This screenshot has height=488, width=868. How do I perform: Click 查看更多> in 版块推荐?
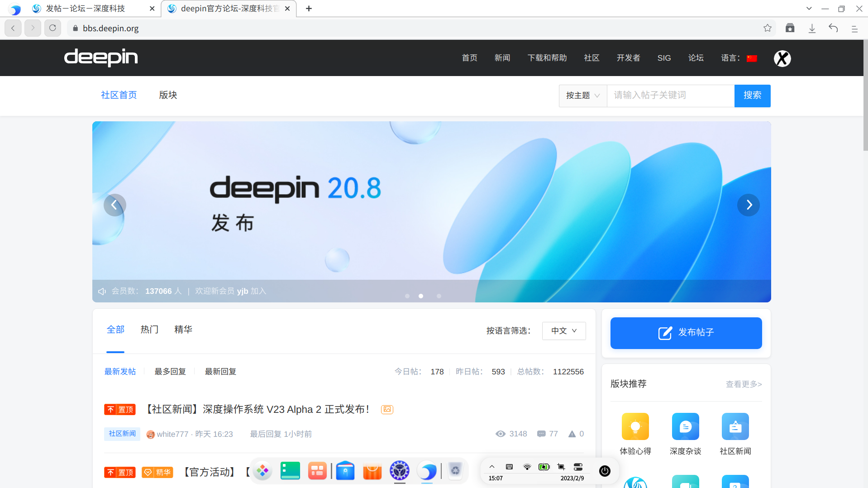tap(744, 384)
